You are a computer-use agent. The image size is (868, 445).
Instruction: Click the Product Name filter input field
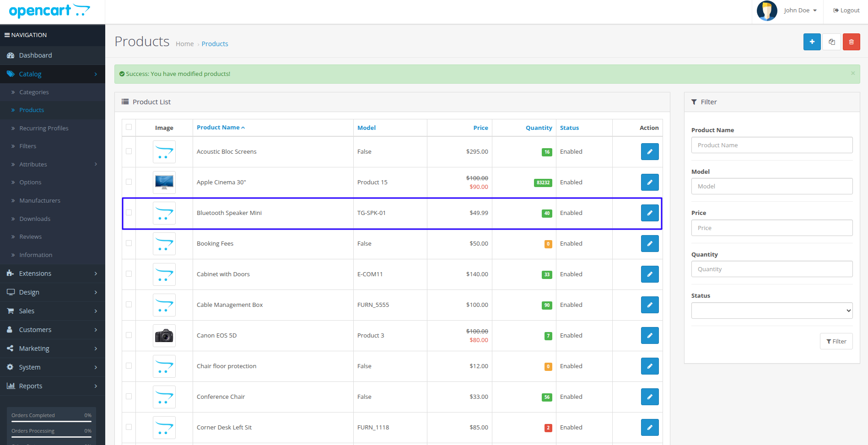click(x=772, y=145)
